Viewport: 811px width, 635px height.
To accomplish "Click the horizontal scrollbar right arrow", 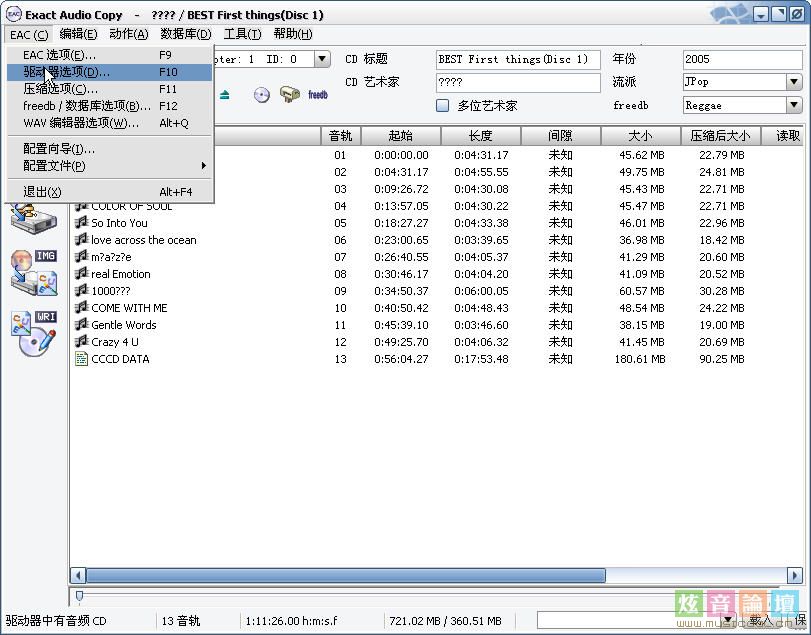I will [794, 575].
